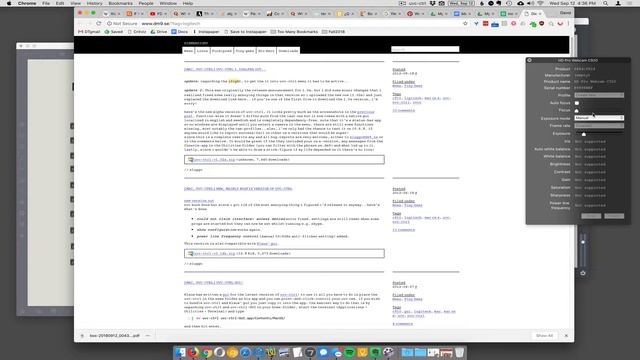Viewport: 640px width, 360px height.
Task: Click the right button at webcam panel bottom
Action: (x=614, y=216)
